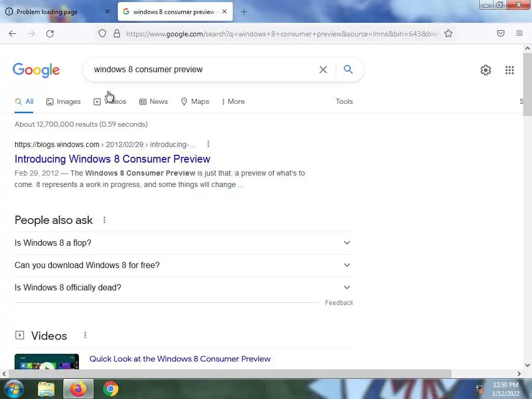Click the blue search magnifier button
The width and height of the screenshot is (532, 399).
coord(348,69)
